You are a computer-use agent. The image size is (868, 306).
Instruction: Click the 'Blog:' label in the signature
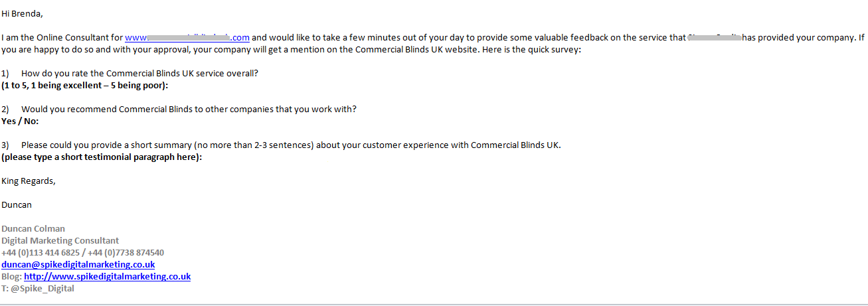pos(12,276)
